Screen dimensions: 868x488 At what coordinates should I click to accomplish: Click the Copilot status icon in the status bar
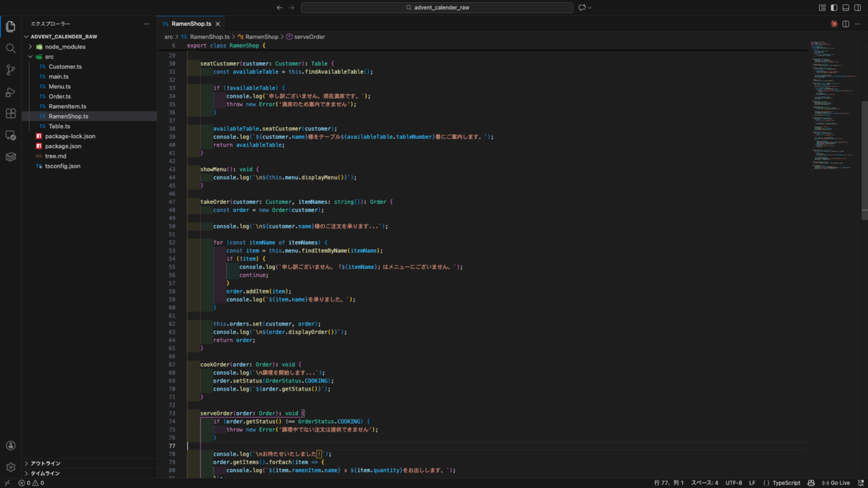point(812,483)
